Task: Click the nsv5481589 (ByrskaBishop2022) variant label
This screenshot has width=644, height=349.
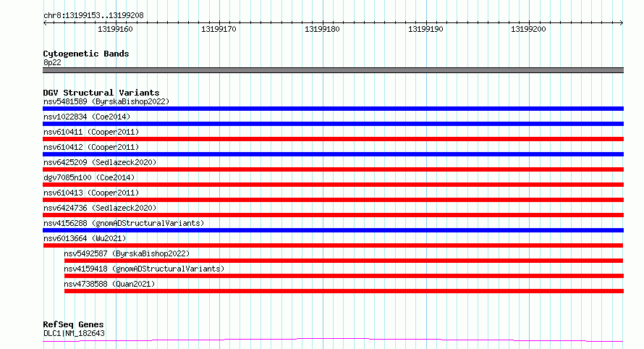Action: 106,101
